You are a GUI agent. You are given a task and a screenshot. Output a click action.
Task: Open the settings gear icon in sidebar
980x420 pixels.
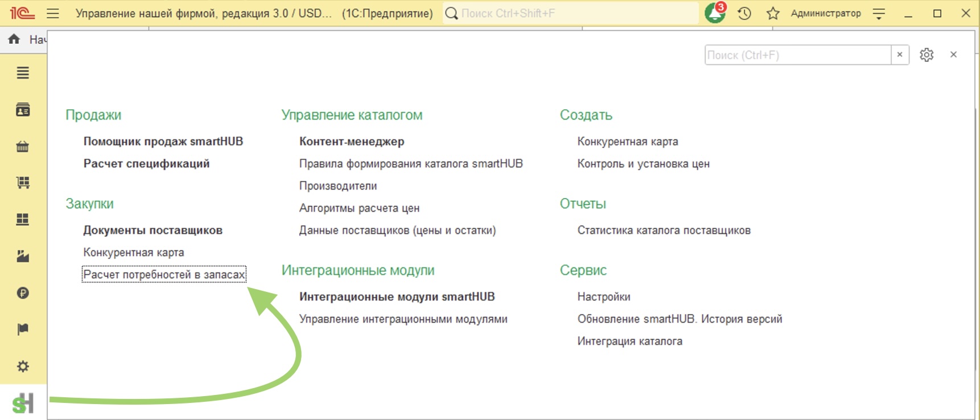pyautogui.click(x=23, y=366)
